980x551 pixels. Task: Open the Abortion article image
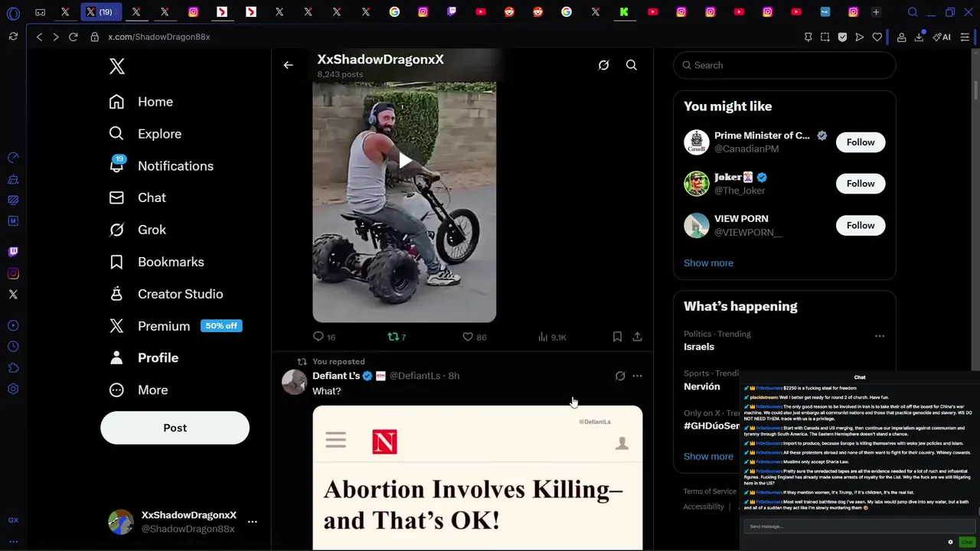(x=477, y=478)
